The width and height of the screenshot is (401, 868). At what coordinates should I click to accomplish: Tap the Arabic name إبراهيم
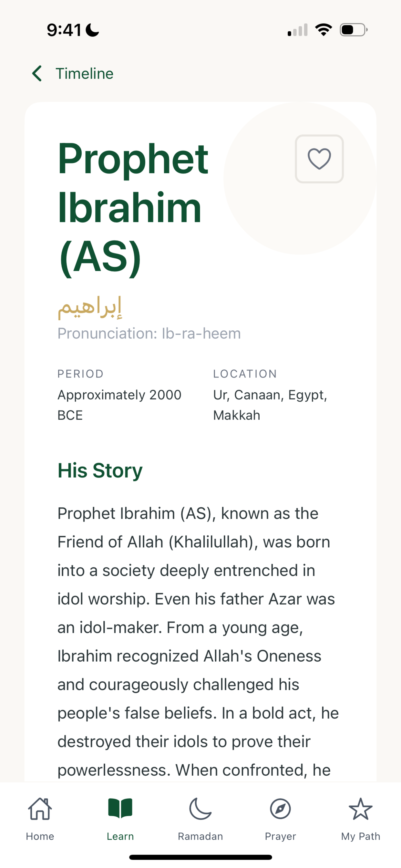pyautogui.click(x=90, y=307)
